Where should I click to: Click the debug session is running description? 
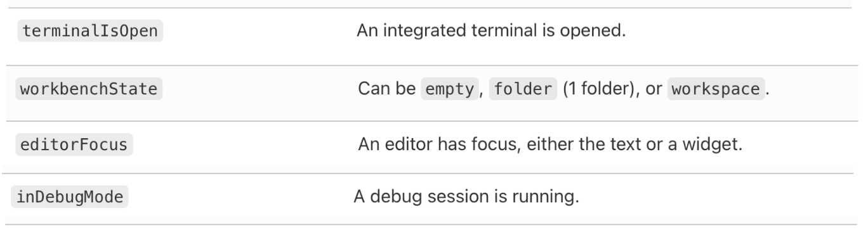pos(466,197)
